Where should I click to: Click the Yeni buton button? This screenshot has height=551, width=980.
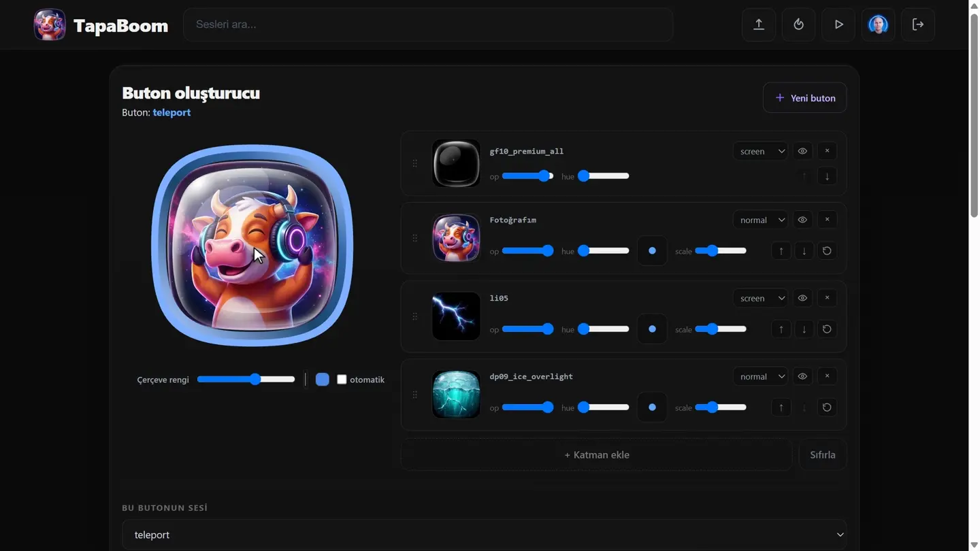[x=804, y=98]
